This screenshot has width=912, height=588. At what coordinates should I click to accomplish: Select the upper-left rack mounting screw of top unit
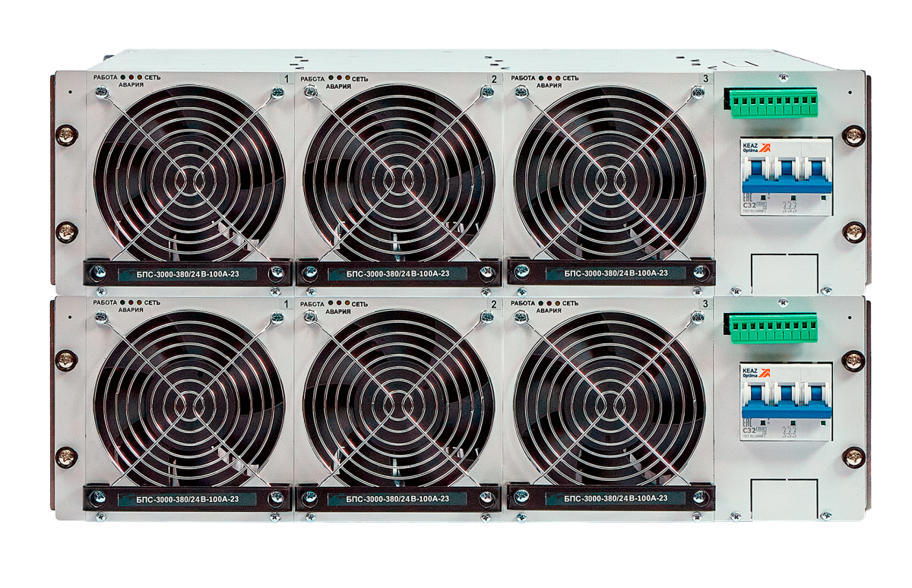[x=67, y=135]
